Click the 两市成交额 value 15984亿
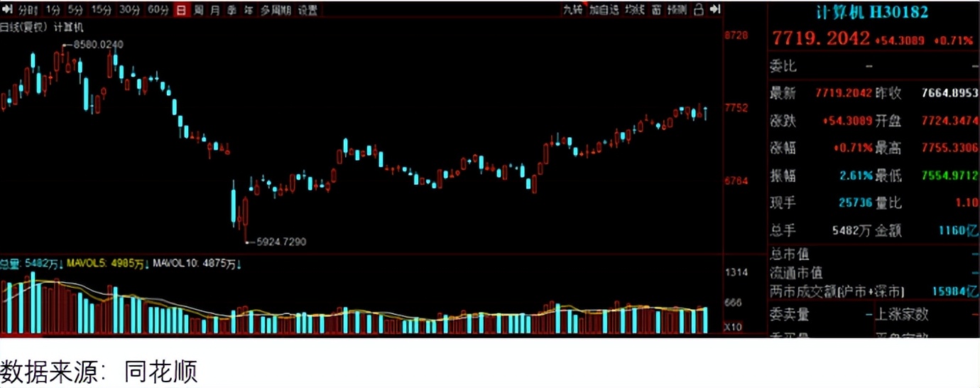The height and width of the screenshot is (388, 980). [956, 291]
